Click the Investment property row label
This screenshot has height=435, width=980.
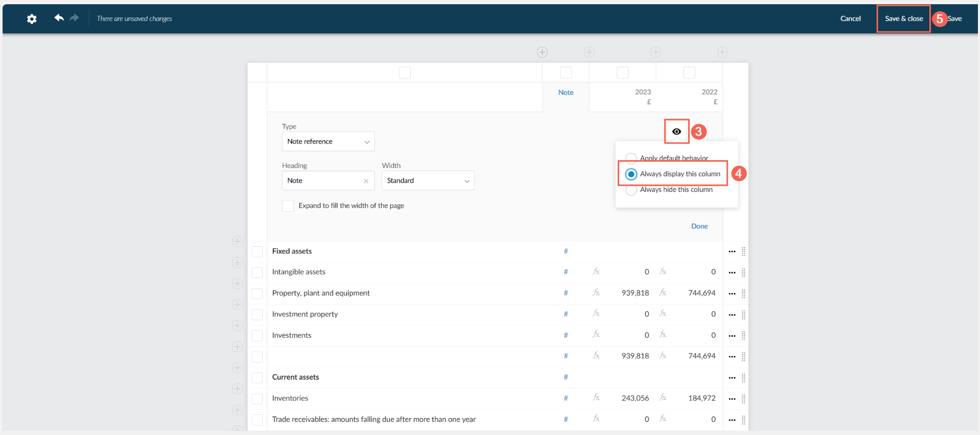pyautogui.click(x=305, y=314)
